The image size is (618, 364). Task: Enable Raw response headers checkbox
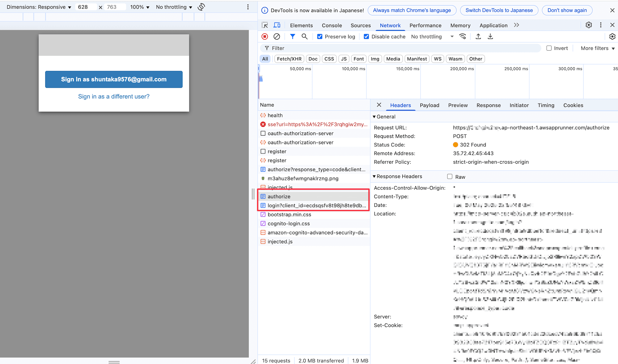point(450,177)
